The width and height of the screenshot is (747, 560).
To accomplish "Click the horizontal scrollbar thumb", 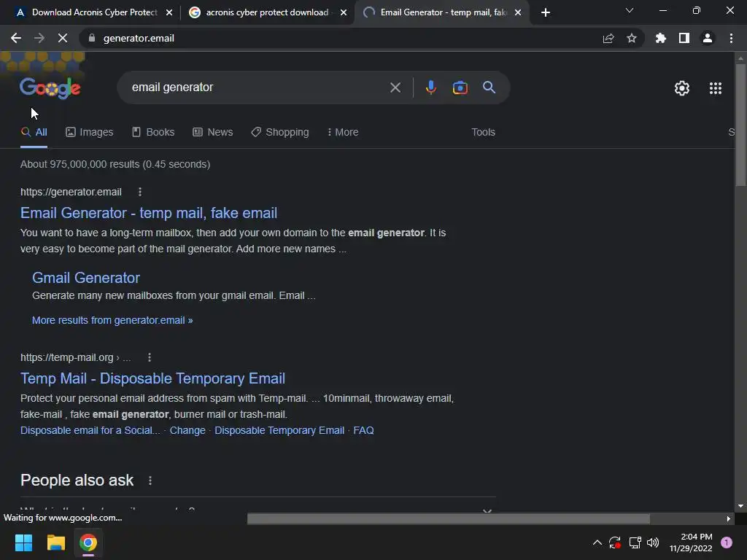I will tap(449, 518).
